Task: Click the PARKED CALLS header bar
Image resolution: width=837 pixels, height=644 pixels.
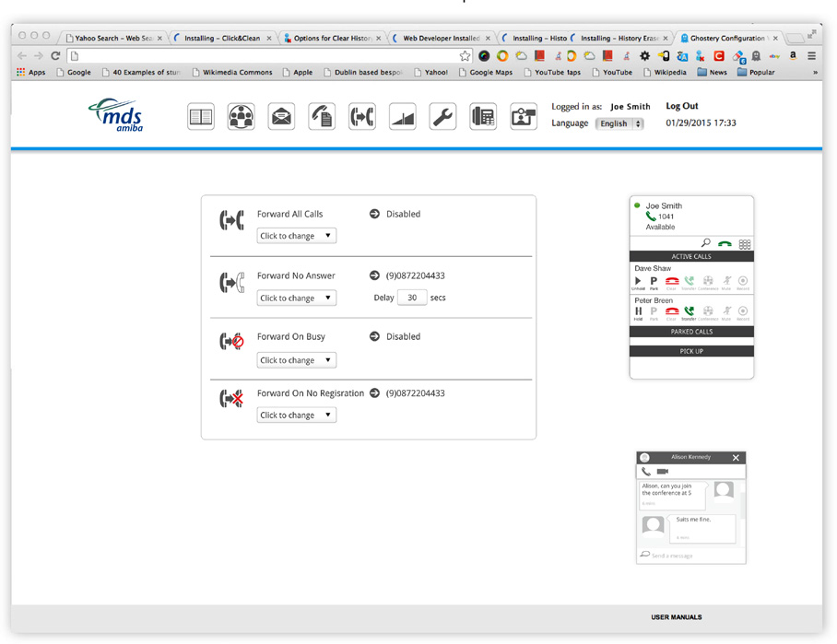Action: pos(691,332)
